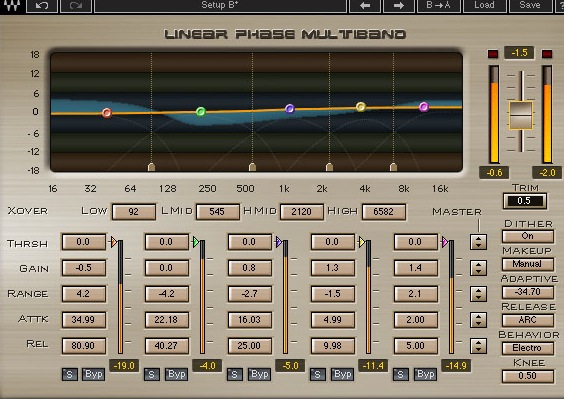
Task: Change the Makeup Manual setting
Action: 528,264
